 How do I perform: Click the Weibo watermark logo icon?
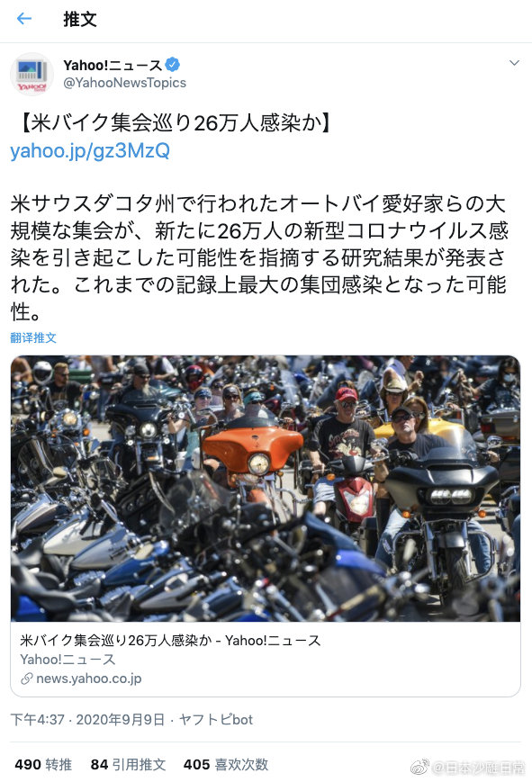419,767
